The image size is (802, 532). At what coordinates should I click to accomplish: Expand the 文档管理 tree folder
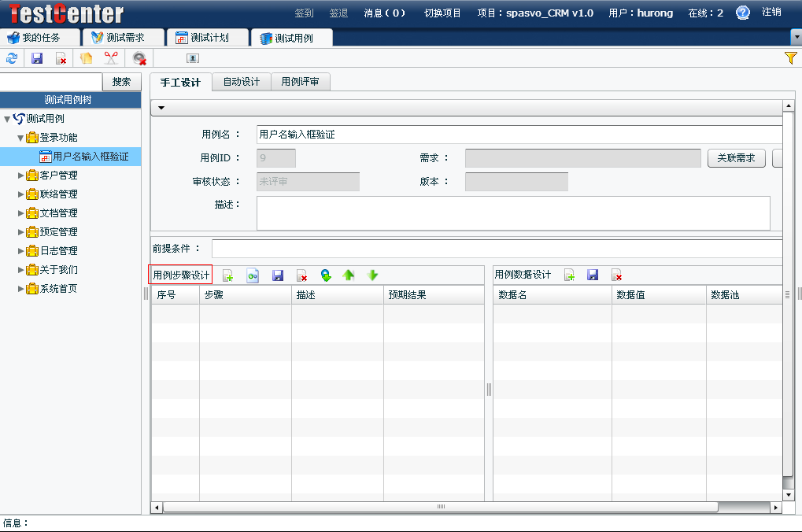click(x=21, y=213)
